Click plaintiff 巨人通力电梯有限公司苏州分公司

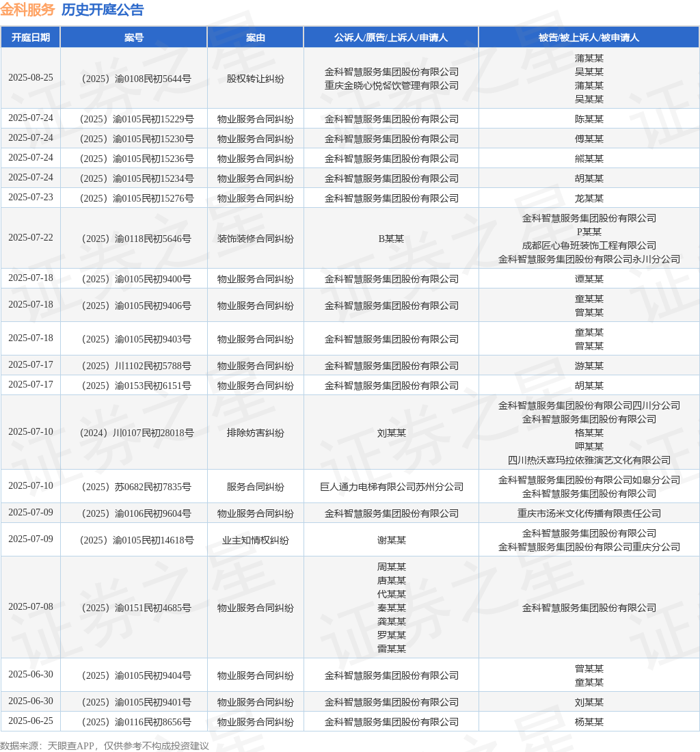pyautogui.click(x=392, y=487)
